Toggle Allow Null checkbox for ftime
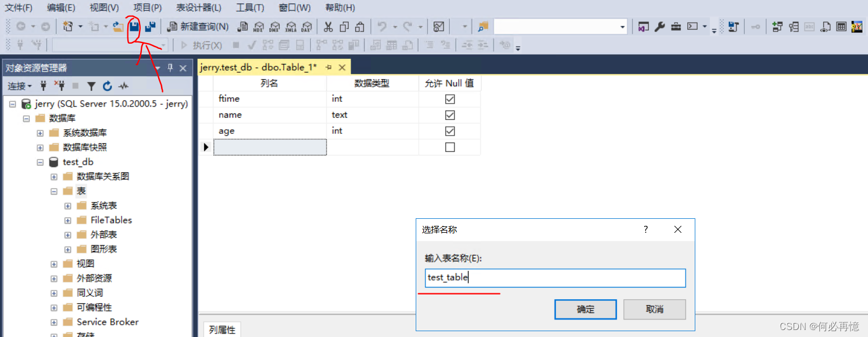This screenshot has width=868, height=337. pyautogui.click(x=449, y=99)
